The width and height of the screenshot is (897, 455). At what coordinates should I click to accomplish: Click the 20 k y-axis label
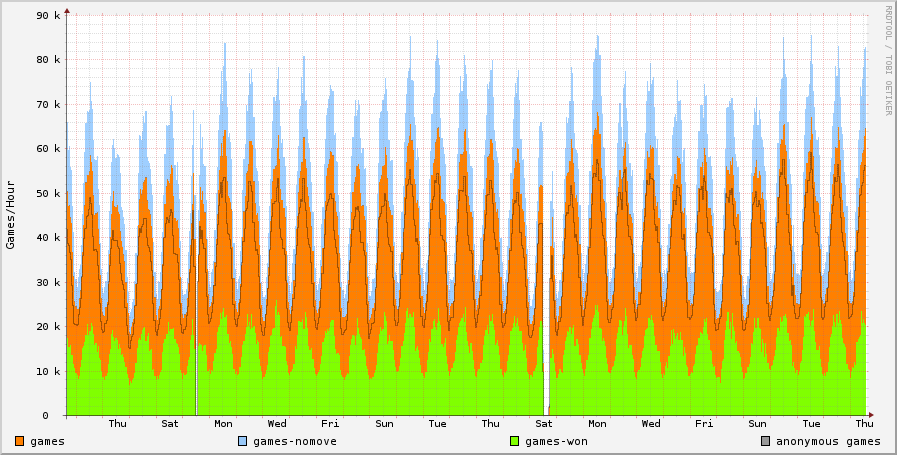point(47,327)
